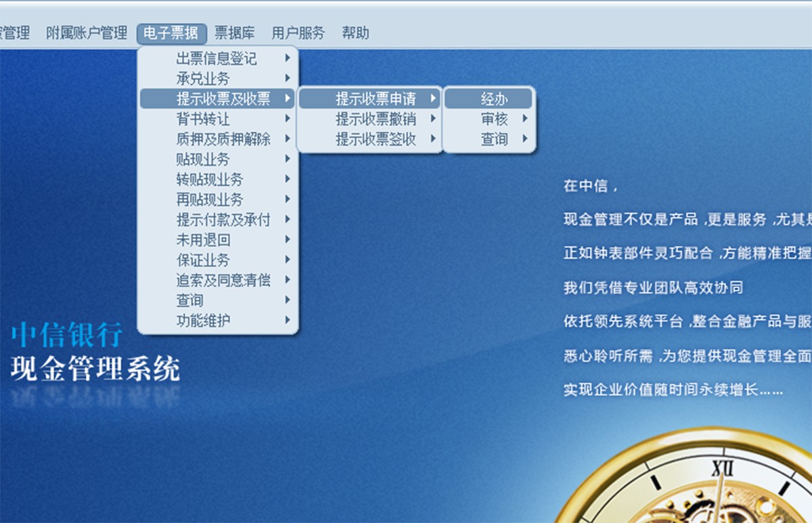Expand arrow next to 背书转让
The width and height of the screenshot is (812, 523).
point(288,119)
